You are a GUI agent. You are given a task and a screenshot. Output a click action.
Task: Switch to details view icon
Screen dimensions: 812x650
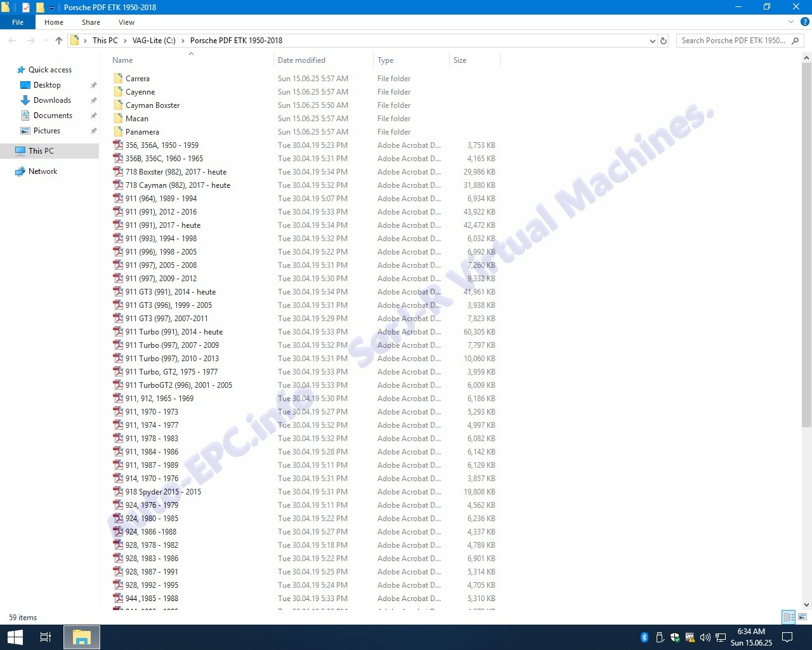[789, 617]
